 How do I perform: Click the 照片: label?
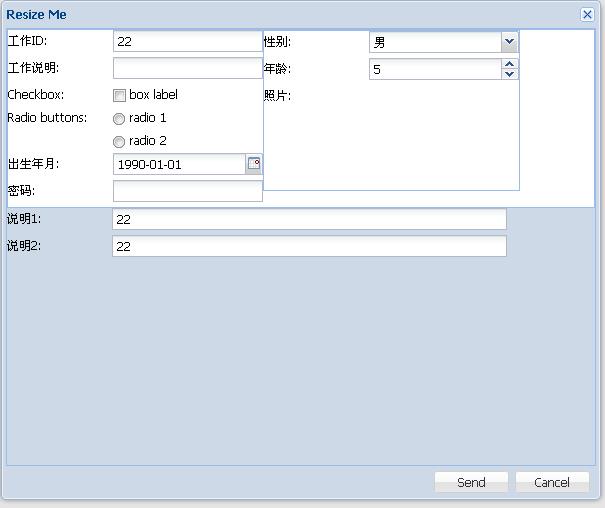click(277, 95)
